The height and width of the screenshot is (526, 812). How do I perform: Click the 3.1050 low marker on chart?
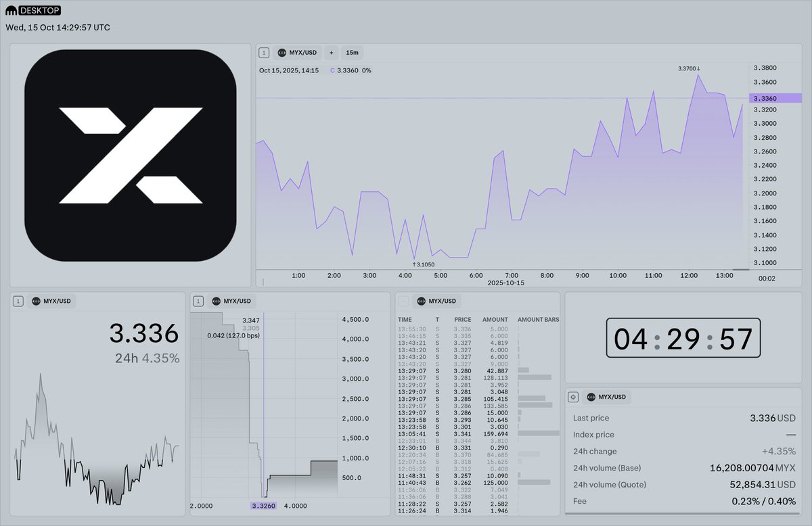coord(423,264)
